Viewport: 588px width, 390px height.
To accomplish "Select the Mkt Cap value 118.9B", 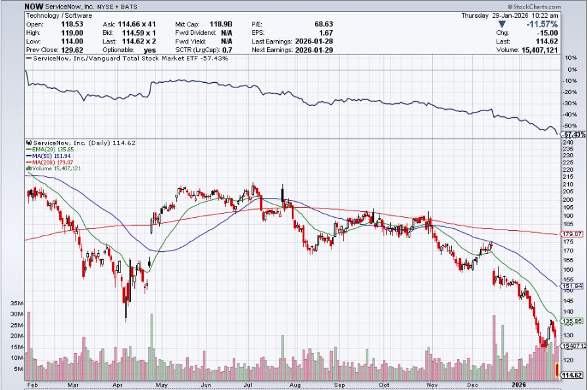I will (221, 24).
